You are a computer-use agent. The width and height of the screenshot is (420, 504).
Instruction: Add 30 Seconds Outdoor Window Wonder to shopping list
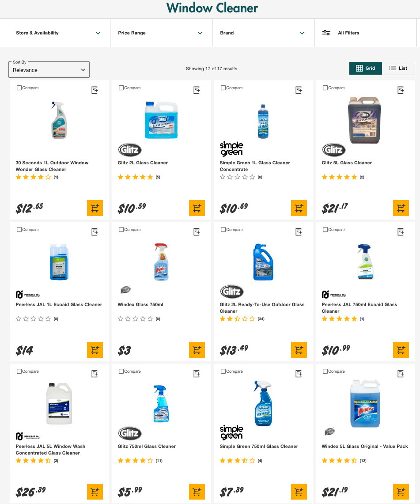coord(95,90)
